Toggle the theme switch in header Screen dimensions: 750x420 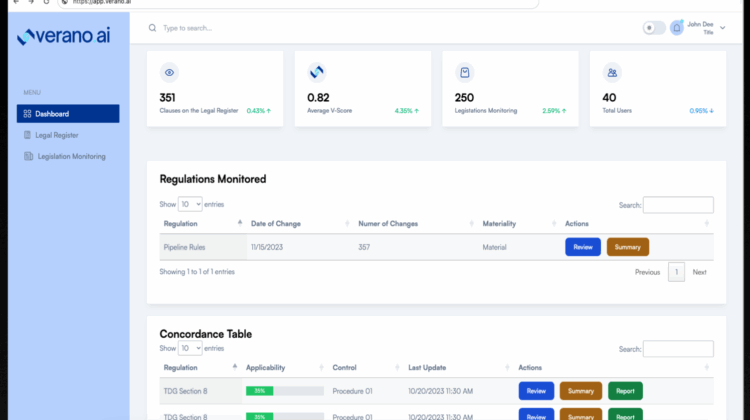coord(654,28)
